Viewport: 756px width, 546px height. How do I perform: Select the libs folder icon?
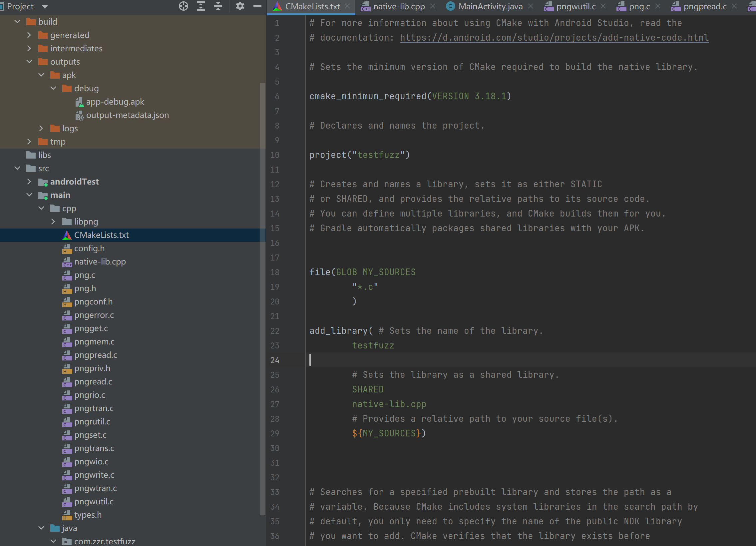click(31, 155)
